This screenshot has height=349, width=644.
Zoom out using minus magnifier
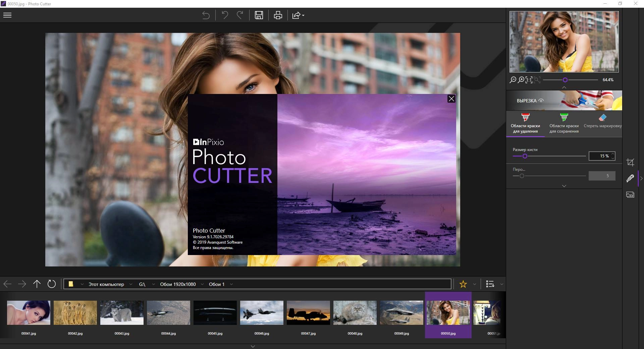[x=513, y=80]
